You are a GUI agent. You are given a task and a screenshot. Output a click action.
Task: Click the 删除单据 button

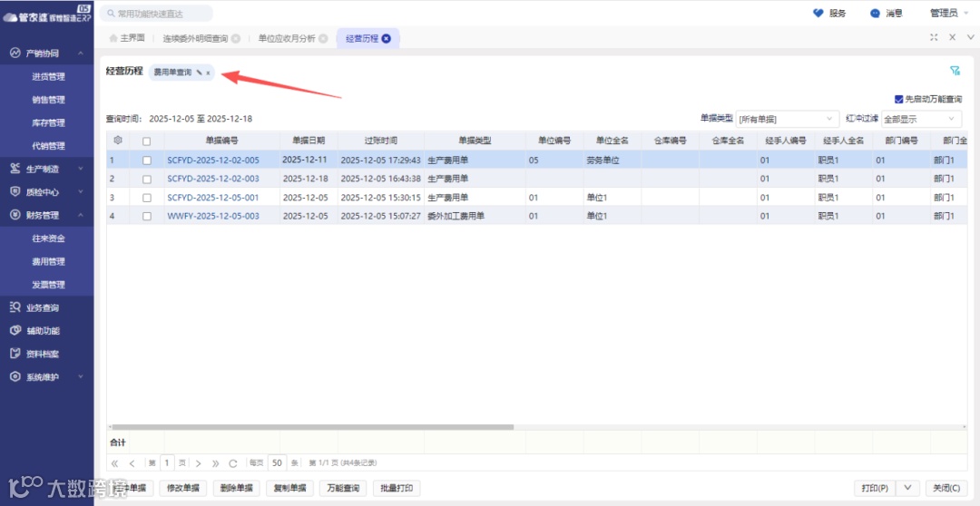pyautogui.click(x=236, y=488)
